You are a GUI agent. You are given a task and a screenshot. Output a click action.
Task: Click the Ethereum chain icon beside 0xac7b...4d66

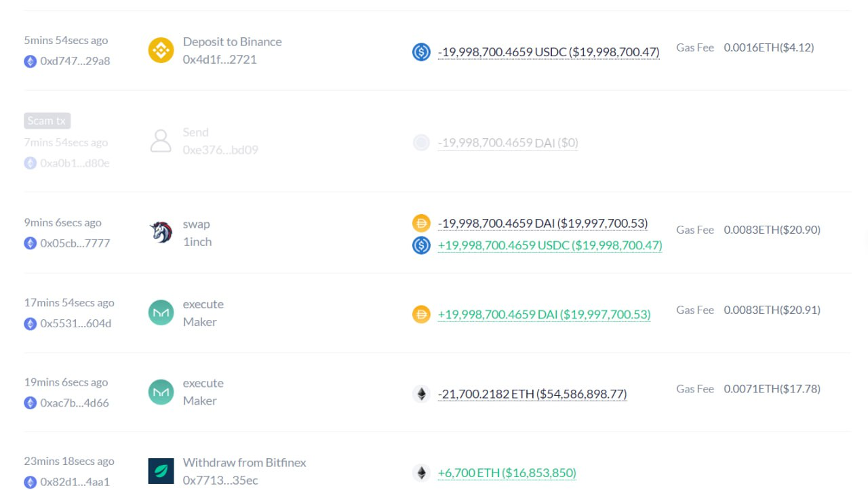[30, 403]
